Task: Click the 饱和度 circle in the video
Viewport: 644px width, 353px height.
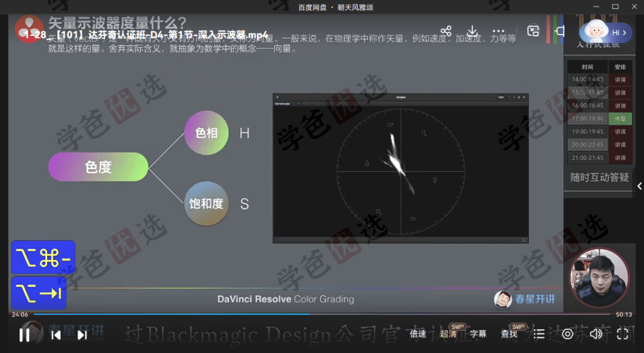Action: coord(206,203)
